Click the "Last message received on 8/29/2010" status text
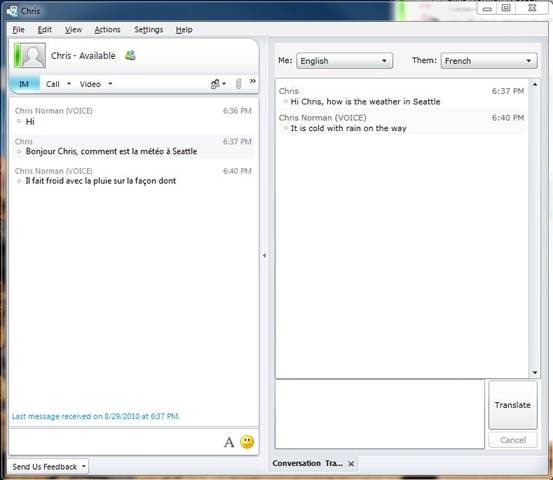The width and height of the screenshot is (553, 480). (96, 416)
